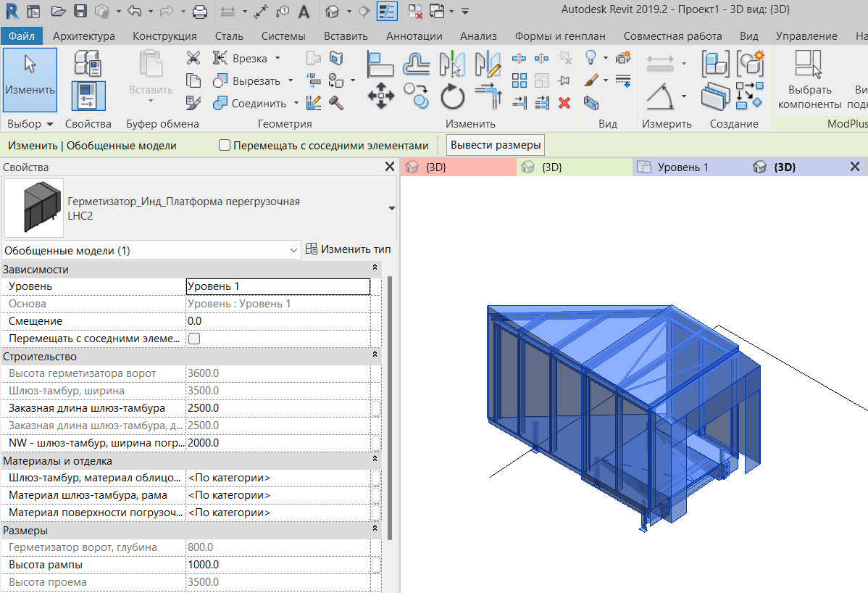Collapse the 'Строительство' properties section
The height and width of the screenshot is (593, 868).
click(375, 356)
